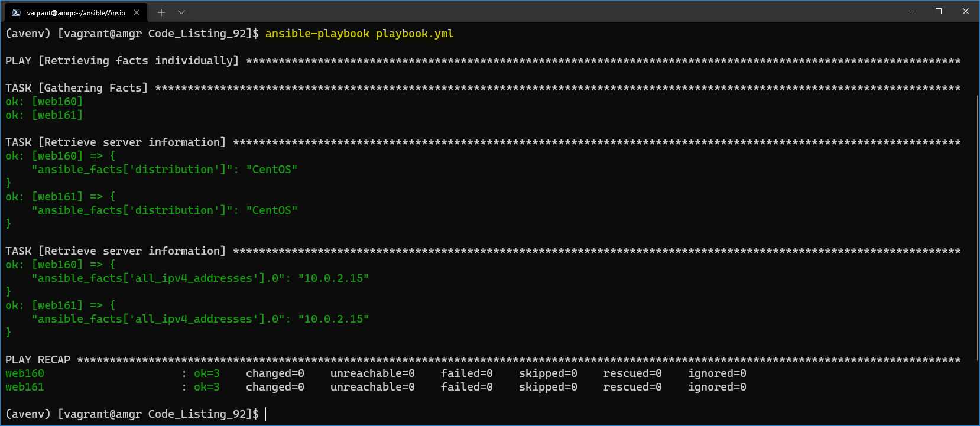The height and width of the screenshot is (426, 980).
Task: Open the new tab profile dropdown
Action: 181,12
